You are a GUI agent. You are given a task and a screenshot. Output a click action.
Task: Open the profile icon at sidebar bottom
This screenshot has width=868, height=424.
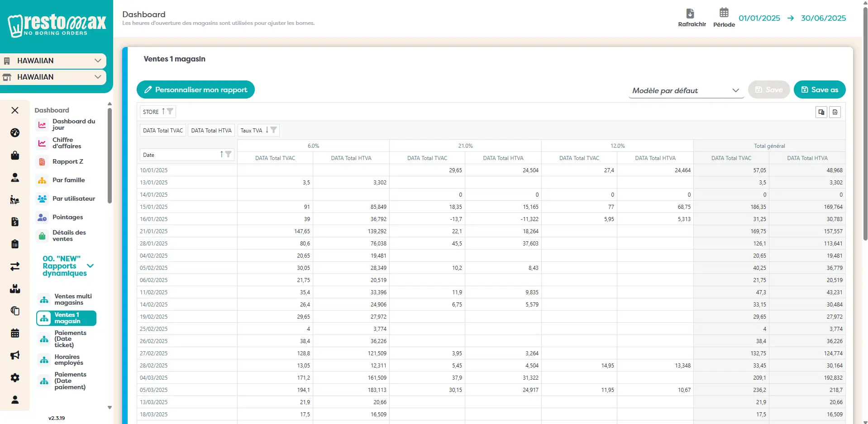tap(15, 400)
